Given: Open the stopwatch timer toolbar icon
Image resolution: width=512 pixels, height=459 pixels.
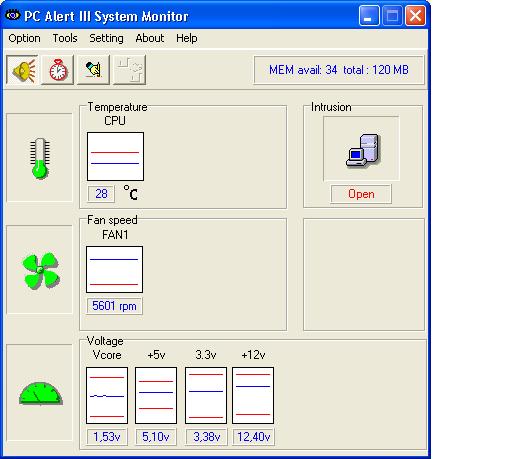Looking at the screenshot, I should pos(58,70).
